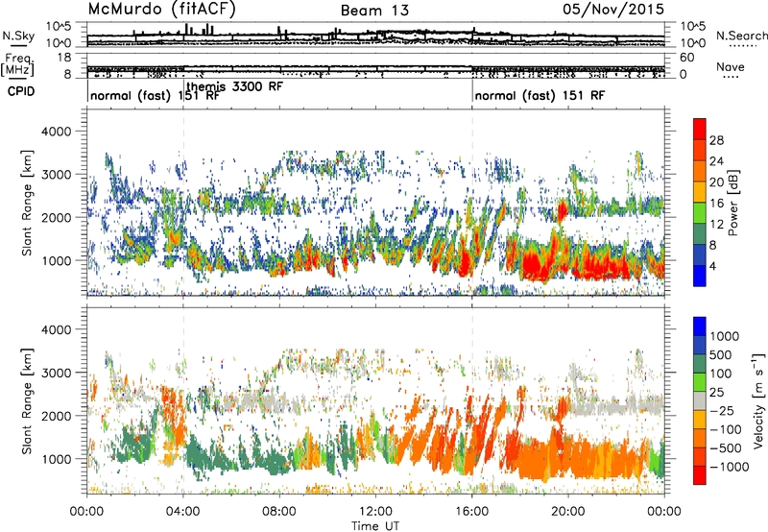The image size is (768, 532).
Task: Click the 'themis 3300 RF' mode label
Action: (x=235, y=86)
